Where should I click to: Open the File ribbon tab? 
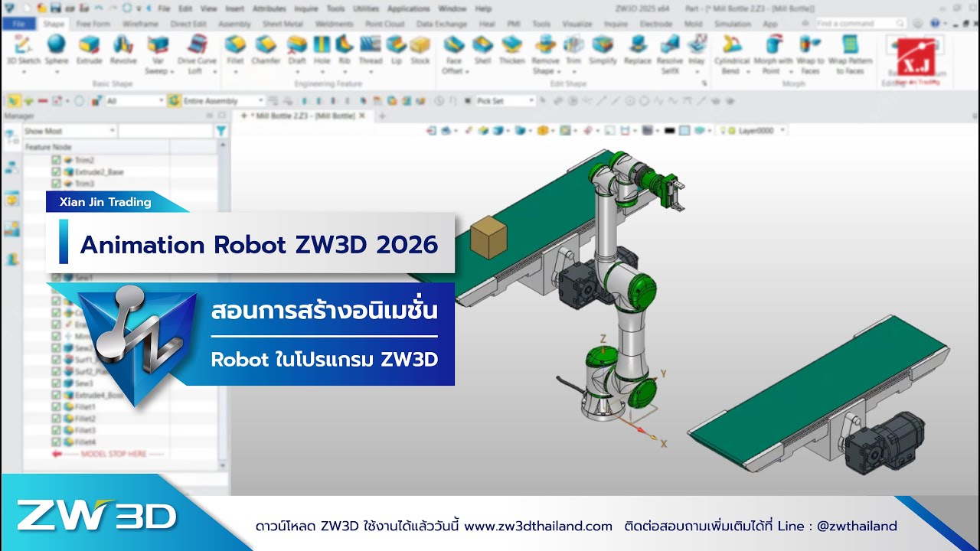tap(18, 24)
